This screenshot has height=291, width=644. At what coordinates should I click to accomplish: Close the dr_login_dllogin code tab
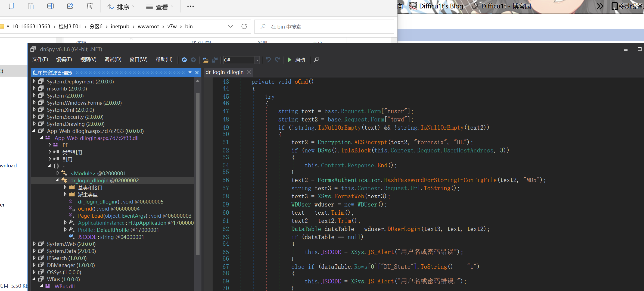click(x=249, y=72)
